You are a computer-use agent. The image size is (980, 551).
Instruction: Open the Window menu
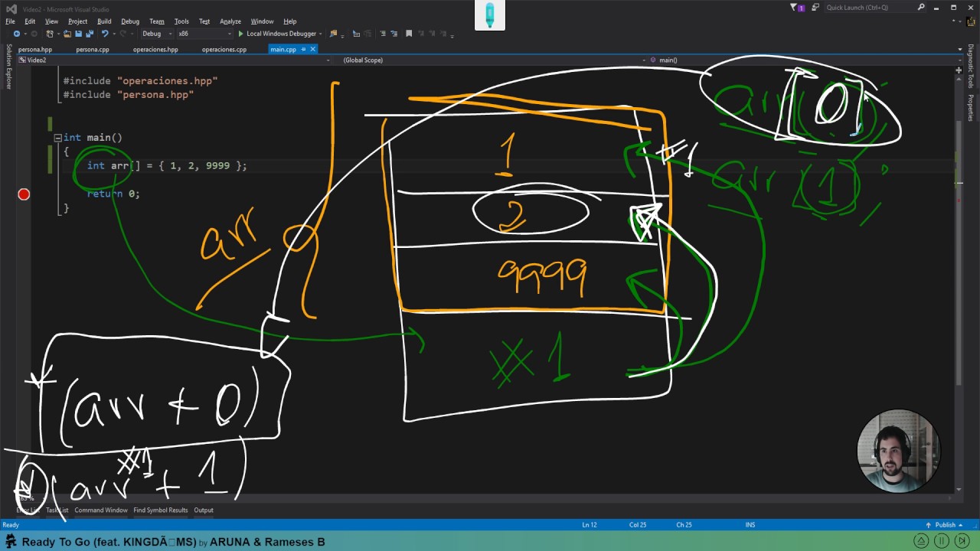[262, 21]
